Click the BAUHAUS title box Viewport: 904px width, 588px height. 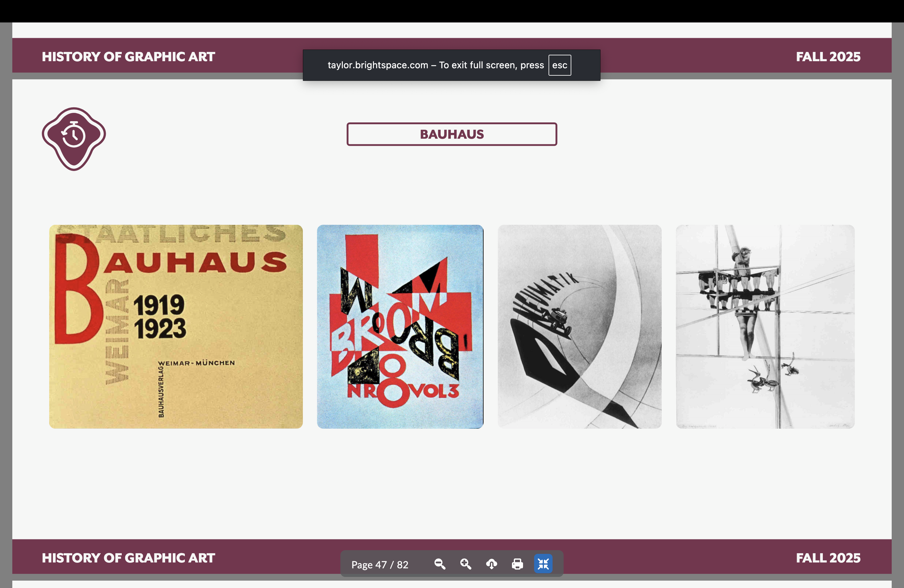coord(452,134)
